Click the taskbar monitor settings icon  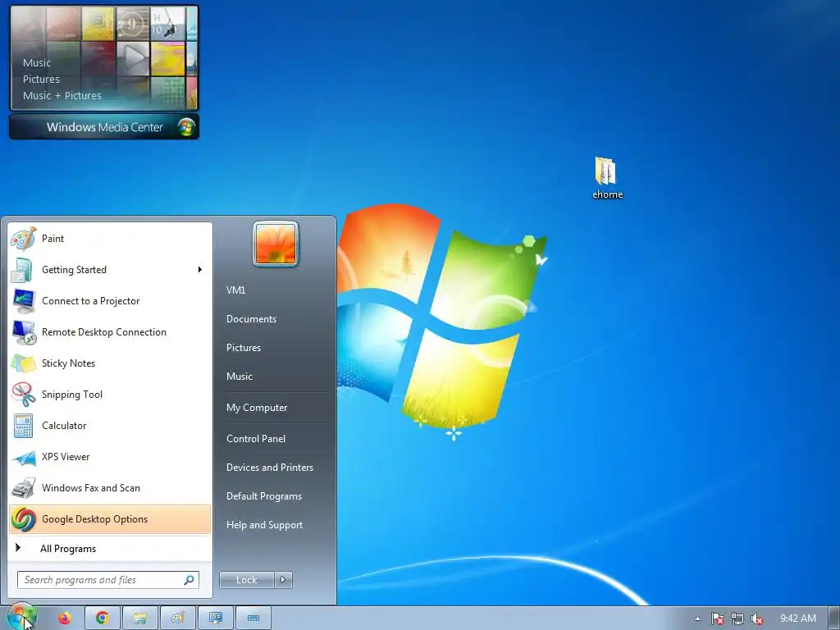[x=216, y=619]
